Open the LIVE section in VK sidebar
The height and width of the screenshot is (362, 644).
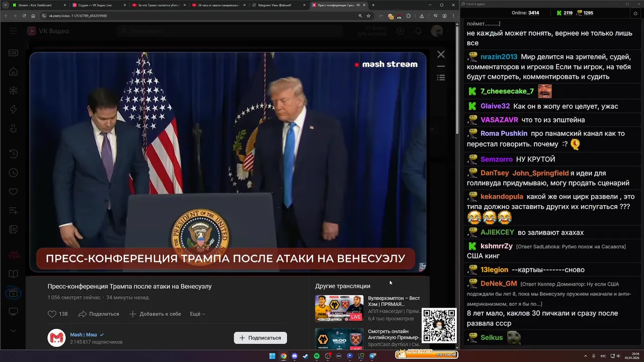click(x=13, y=53)
